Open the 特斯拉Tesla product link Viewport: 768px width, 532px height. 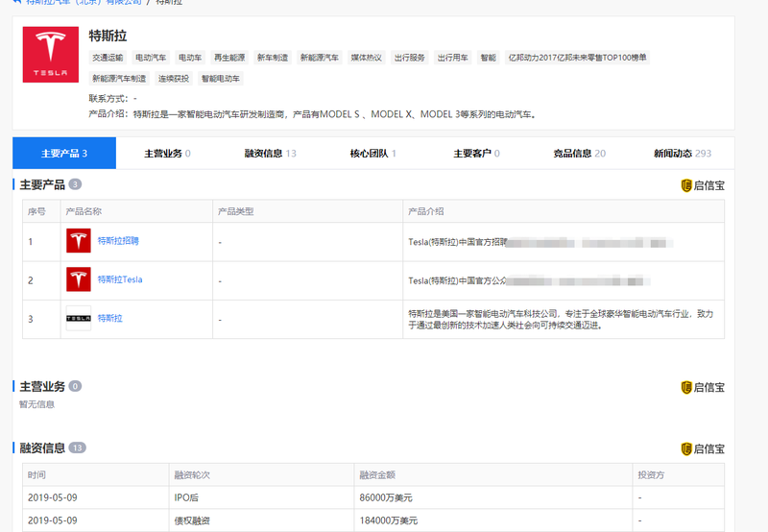coord(120,279)
